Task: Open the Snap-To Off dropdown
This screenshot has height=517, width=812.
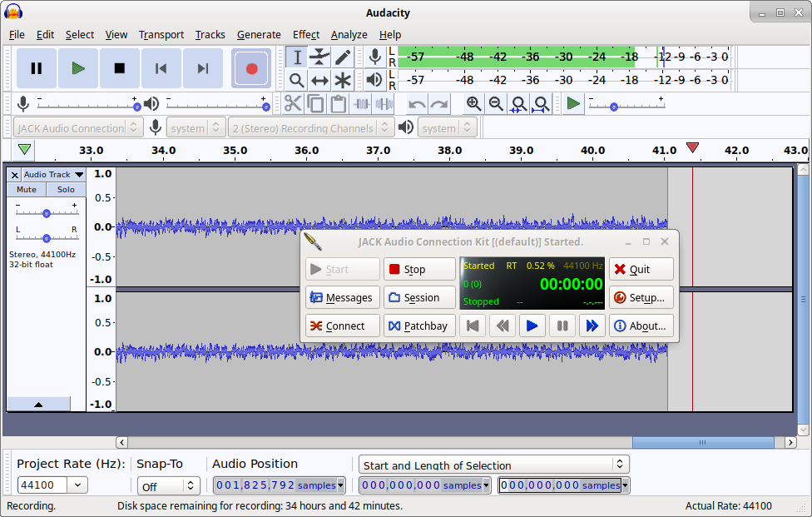Action: (168, 486)
